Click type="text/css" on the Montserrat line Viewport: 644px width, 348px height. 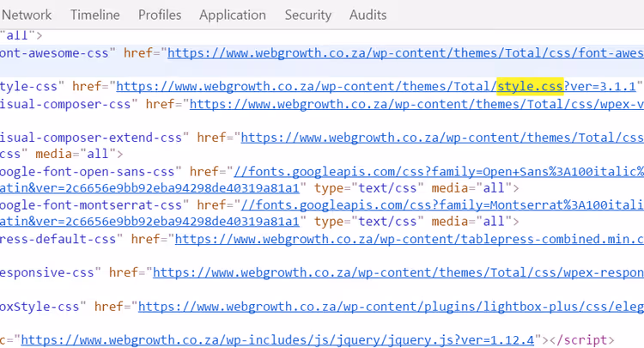click(369, 222)
